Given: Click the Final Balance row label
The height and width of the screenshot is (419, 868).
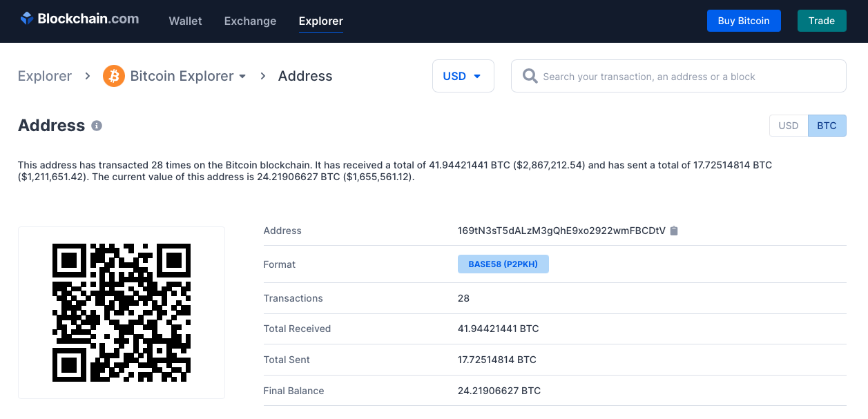Looking at the screenshot, I should (x=293, y=391).
